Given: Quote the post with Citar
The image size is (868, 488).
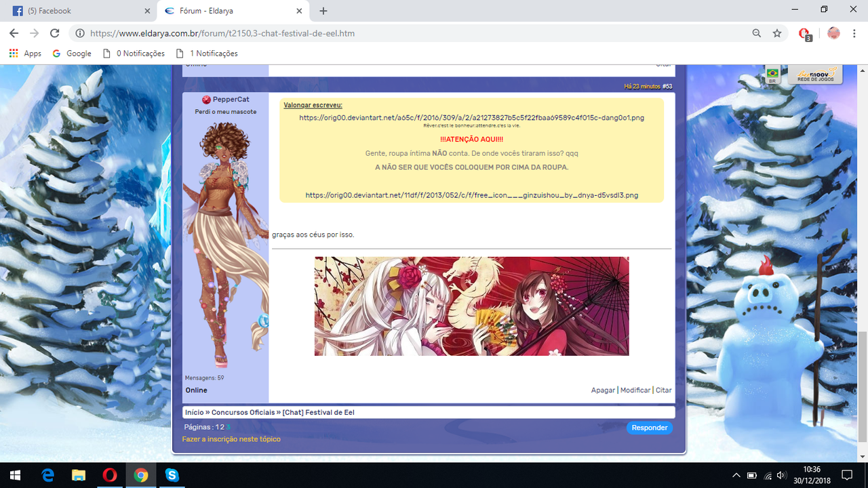Looking at the screenshot, I should [663, 390].
